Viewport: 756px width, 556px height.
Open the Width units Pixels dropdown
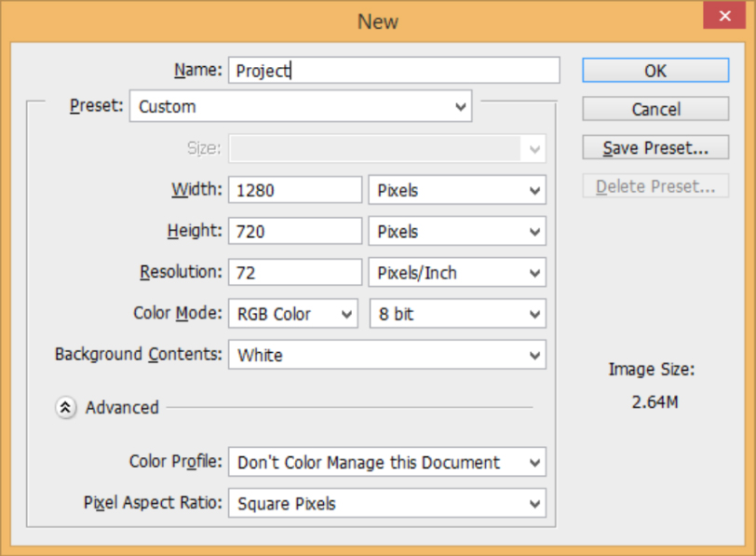pos(457,190)
